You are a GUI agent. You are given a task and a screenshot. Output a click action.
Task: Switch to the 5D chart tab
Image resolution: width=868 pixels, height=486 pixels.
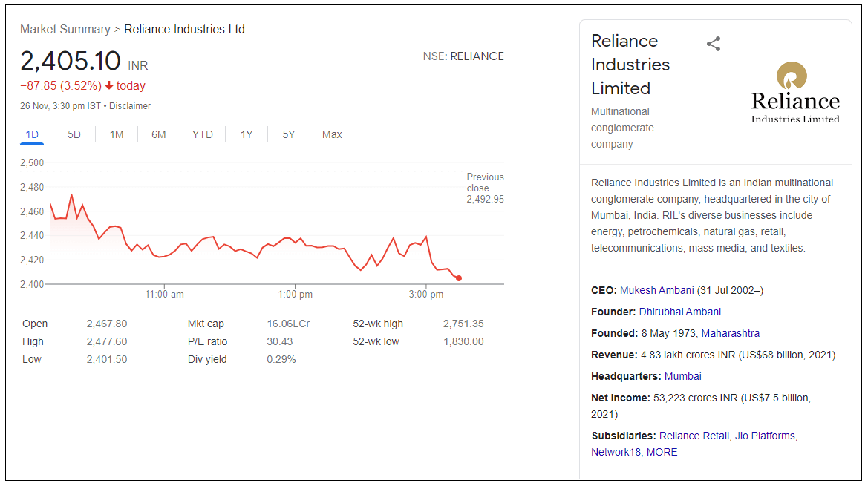(74, 134)
